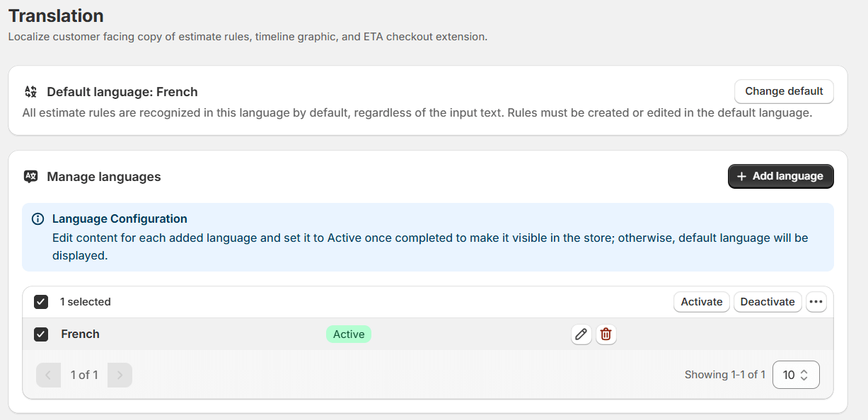Viewport: 868px width, 420px height.
Task: Click the language icon beside Manage languages
Action: (x=30, y=176)
